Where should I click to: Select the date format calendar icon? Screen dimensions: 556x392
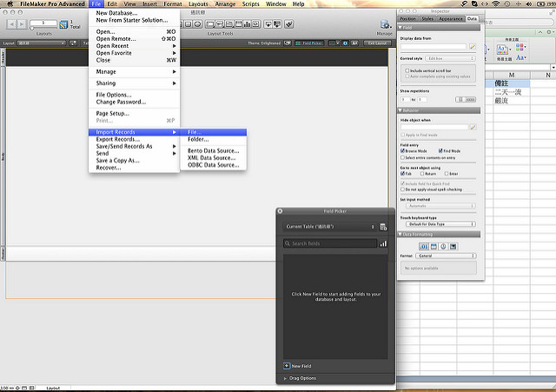click(x=434, y=246)
